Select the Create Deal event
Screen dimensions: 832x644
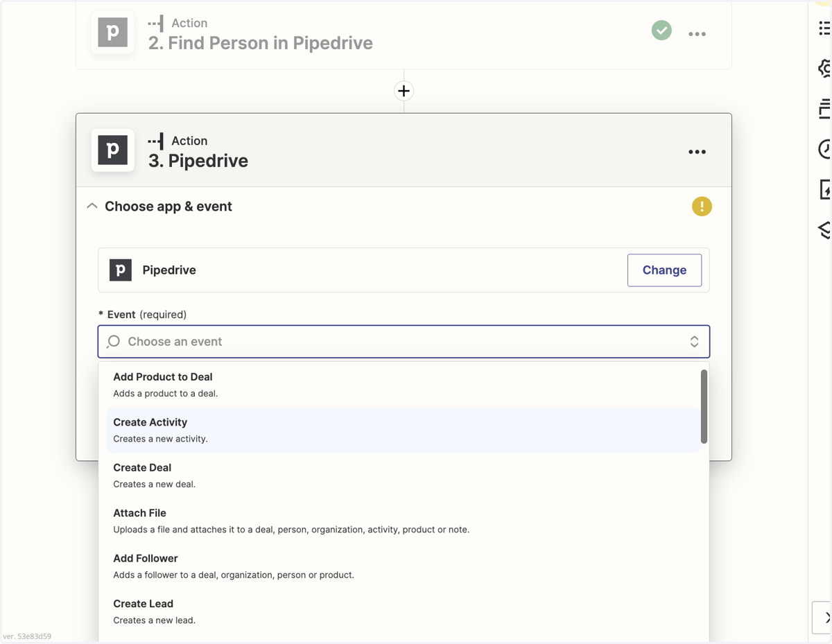[x=404, y=476]
